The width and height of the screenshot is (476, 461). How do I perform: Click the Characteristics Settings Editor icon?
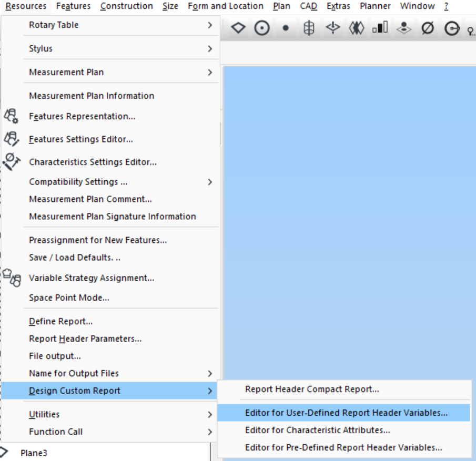pyautogui.click(x=12, y=161)
